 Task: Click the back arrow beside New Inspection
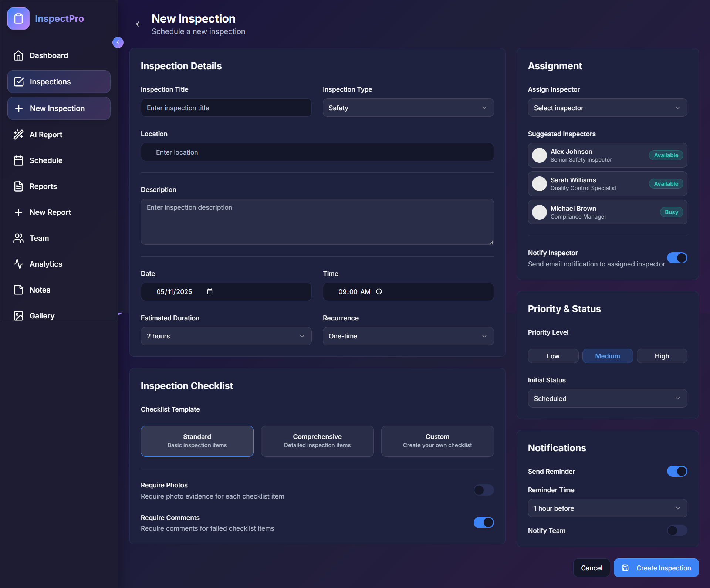click(x=139, y=24)
